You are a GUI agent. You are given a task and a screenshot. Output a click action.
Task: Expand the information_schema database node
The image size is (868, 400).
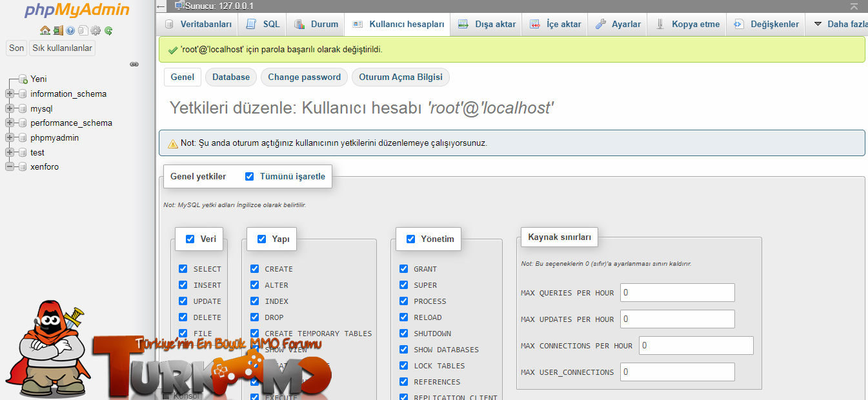[x=10, y=94]
